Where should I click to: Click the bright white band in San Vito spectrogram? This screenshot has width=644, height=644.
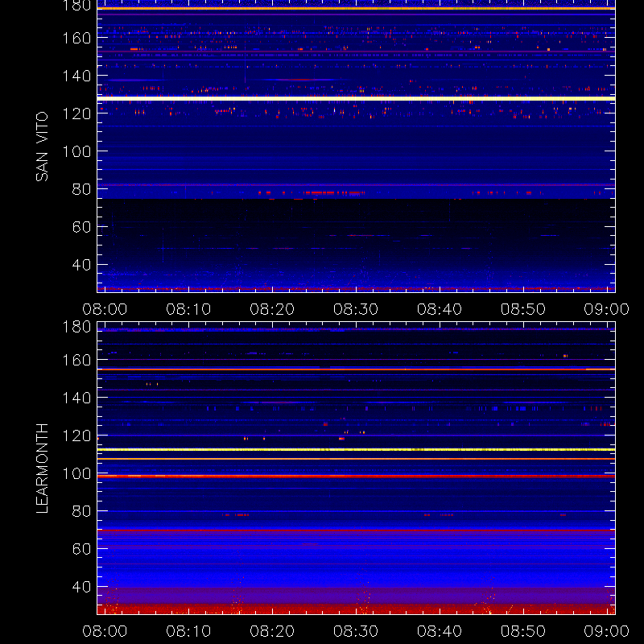click(356, 98)
